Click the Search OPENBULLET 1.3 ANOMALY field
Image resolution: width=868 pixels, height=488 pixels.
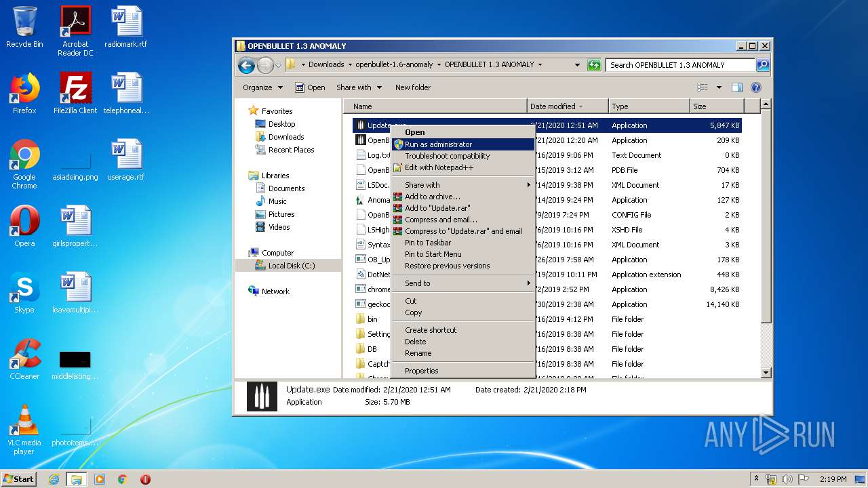(x=680, y=65)
